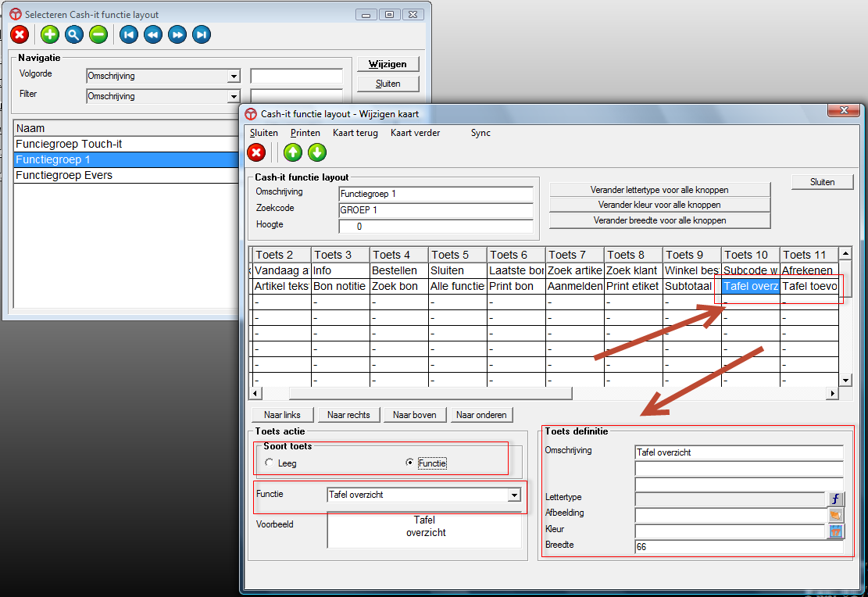Click Sluiten button in Selecteren window

point(388,84)
